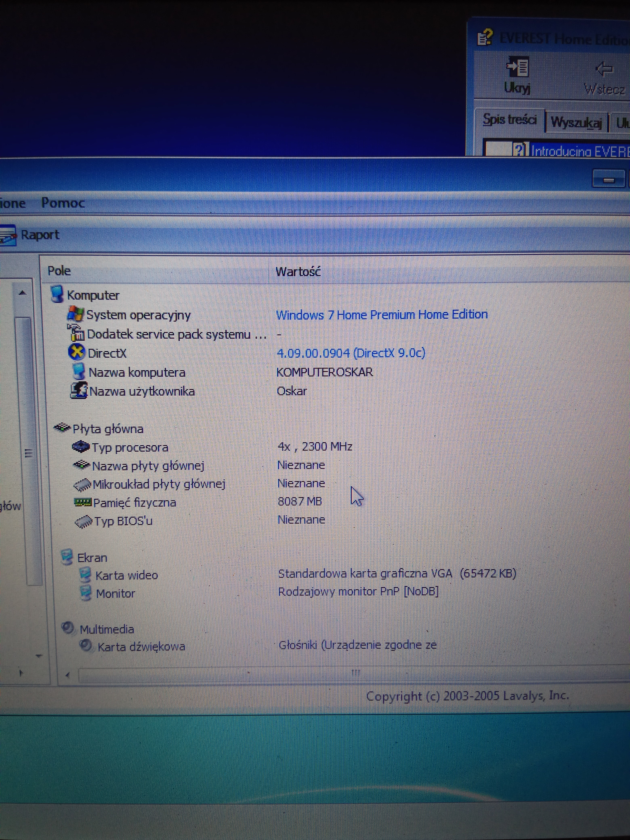Open the DirectX 9.0c version link
This screenshot has width=630, height=840.
351,353
